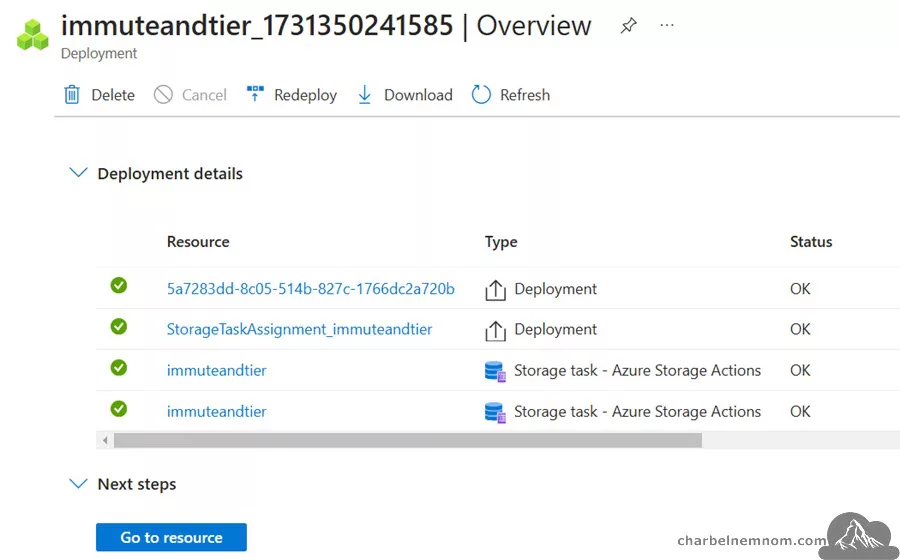Click the Resource column header
The height and width of the screenshot is (560, 900).
(x=198, y=242)
